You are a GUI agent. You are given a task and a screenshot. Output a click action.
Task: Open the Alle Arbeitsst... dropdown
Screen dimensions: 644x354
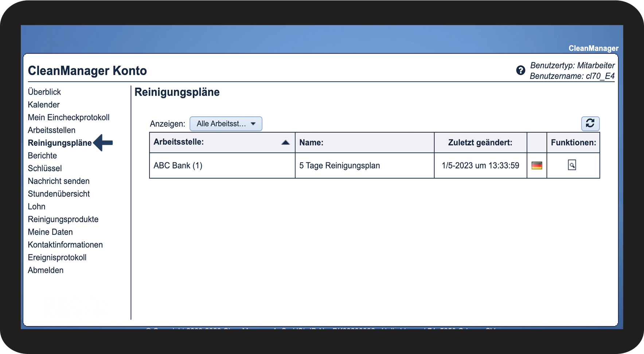[226, 124]
